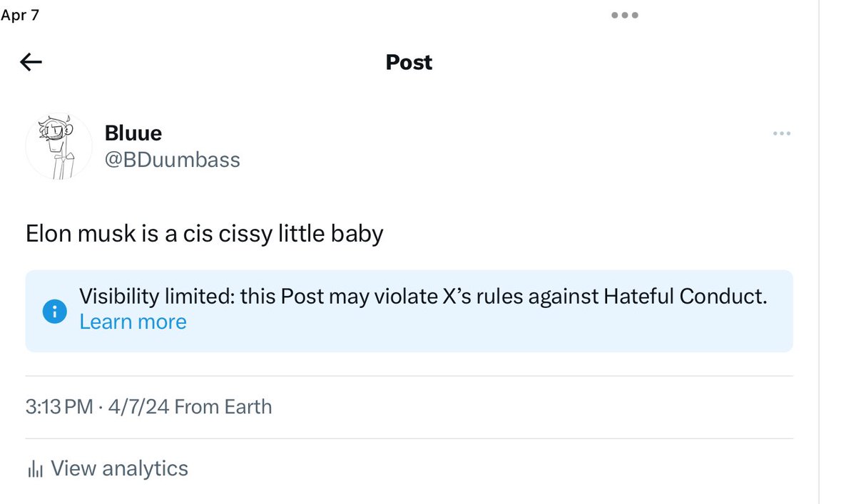The image size is (856, 504).
Task: Select the post text about Elon musk
Action: click(205, 234)
